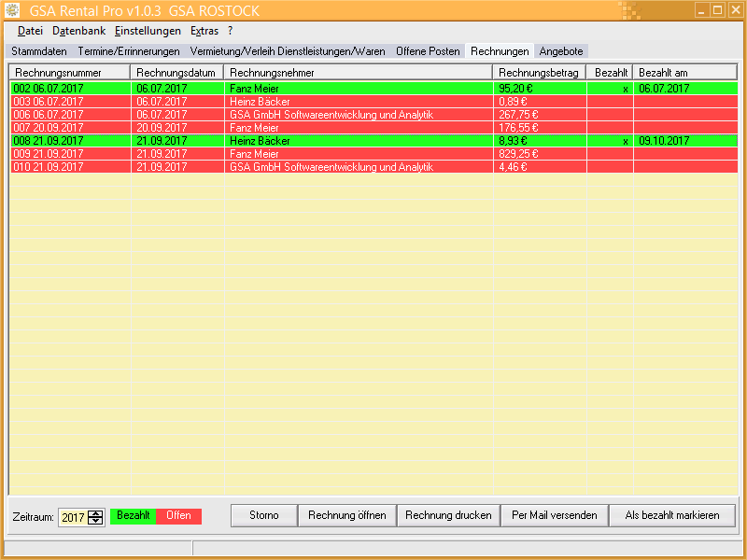Click the green Bezahlt legend swatch
This screenshot has height=560, width=747.
click(x=134, y=516)
